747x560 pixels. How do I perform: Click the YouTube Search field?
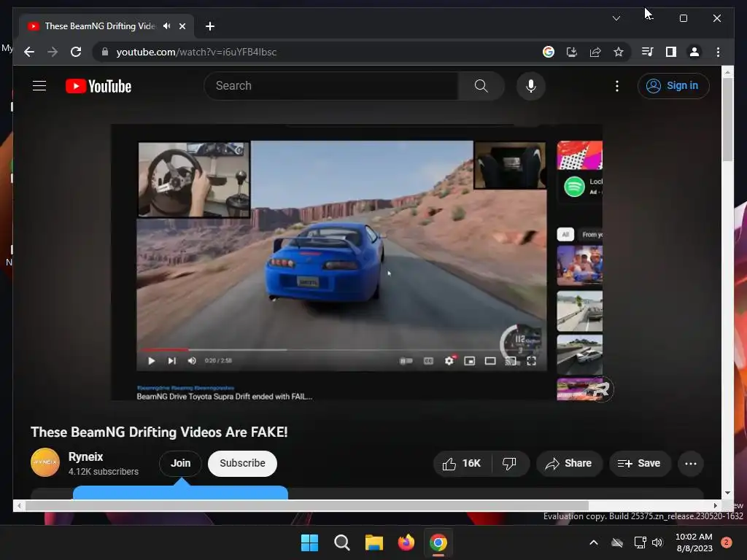(x=331, y=86)
